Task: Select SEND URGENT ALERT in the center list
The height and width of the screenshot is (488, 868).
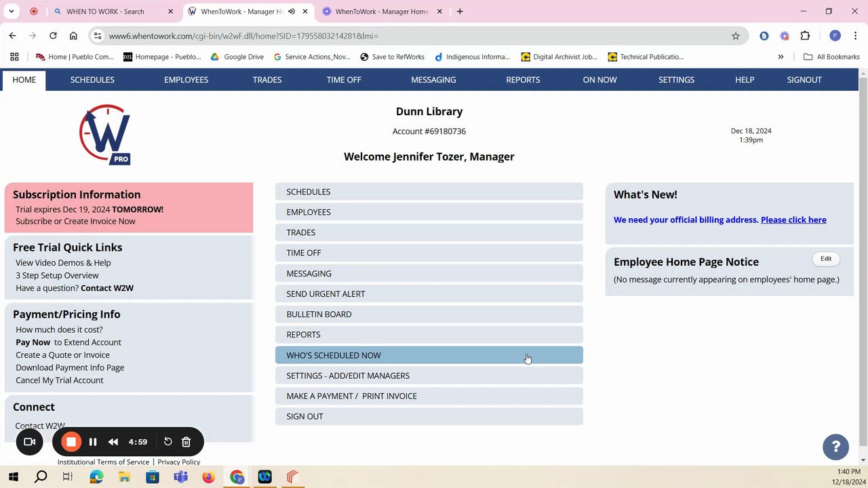Action: coord(429,294)
